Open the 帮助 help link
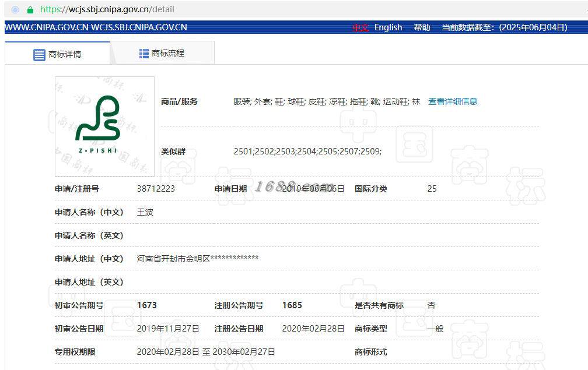This screenshot has height=370, width=588. click(422, 27)
